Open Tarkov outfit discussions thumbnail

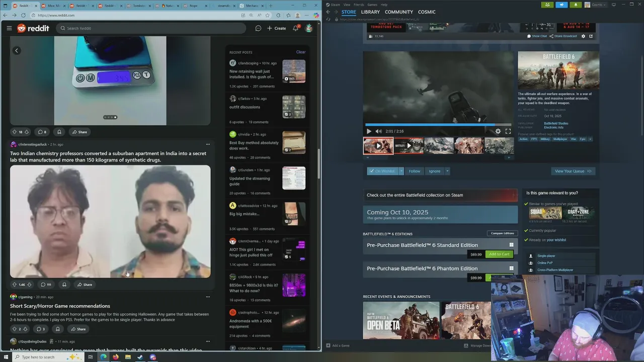294,107
